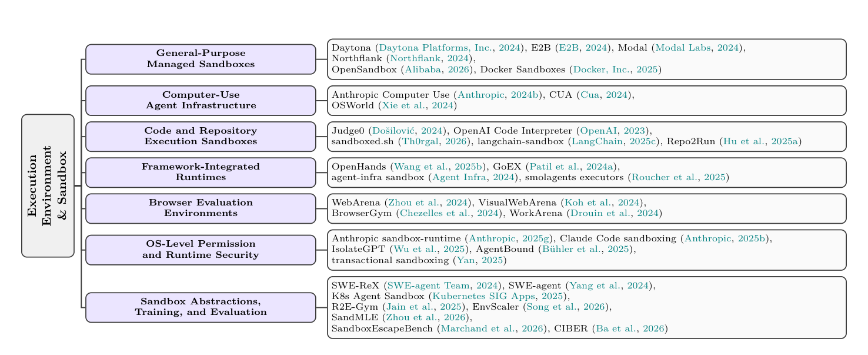
Task: Click the SWE-ReX entry text
Action: [x=356, y=286]
